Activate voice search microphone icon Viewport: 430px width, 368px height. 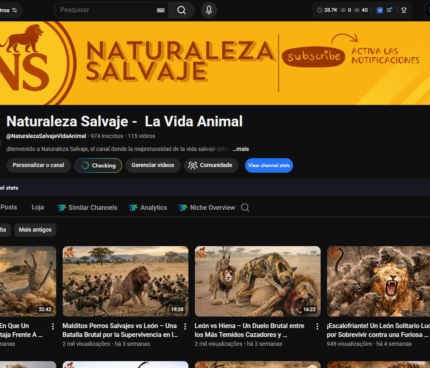[x=209, y=10]
